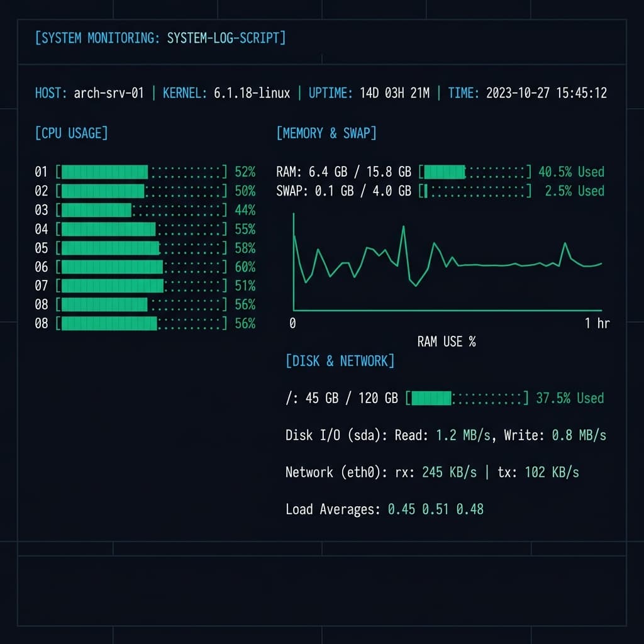This screenshot has height=644, width=644.
Task: Select the core label 06
Action: (x=41, y=267)
